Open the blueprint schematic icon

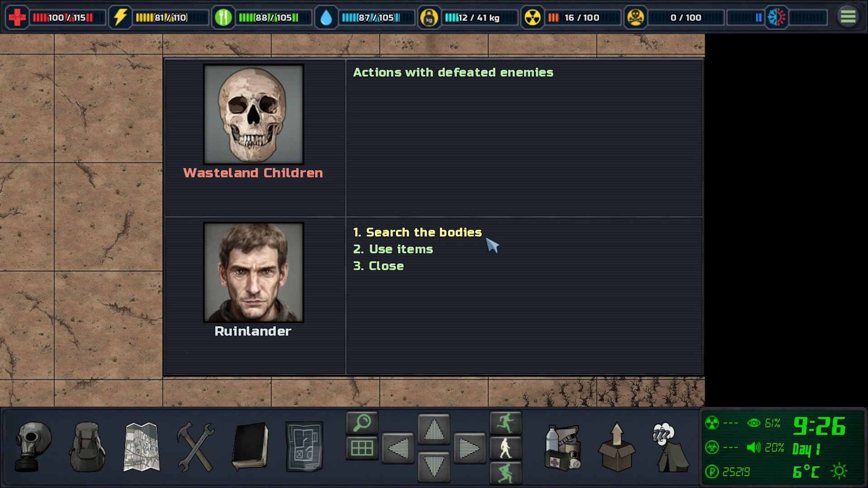pos(304,446)
